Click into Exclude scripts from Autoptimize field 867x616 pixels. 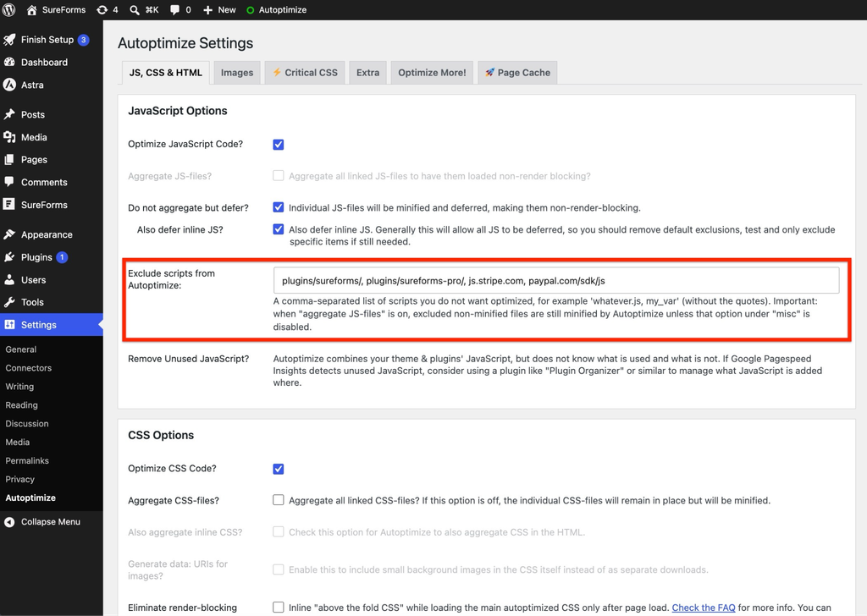555,281
